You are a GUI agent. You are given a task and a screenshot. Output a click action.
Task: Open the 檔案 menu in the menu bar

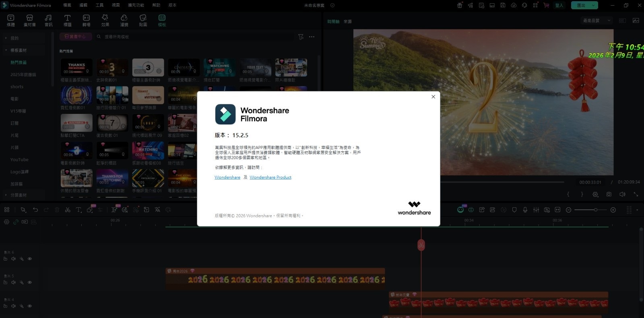point(67,5)
